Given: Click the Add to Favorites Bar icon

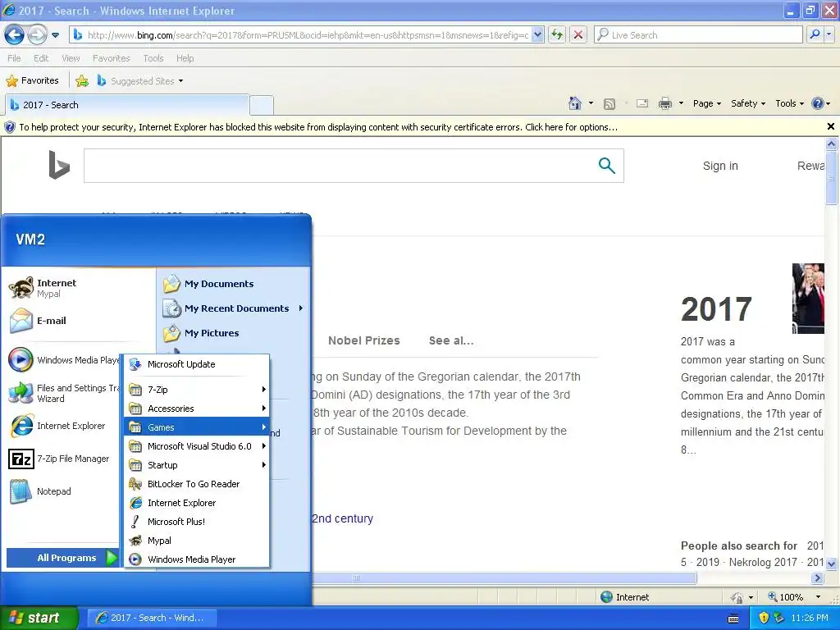Looking at the screenshot, I should (82, 81).
